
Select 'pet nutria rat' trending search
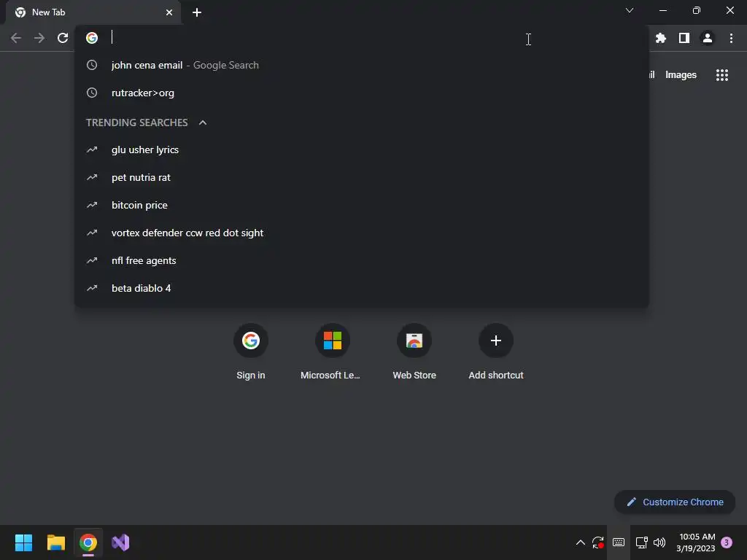point(362,177)
